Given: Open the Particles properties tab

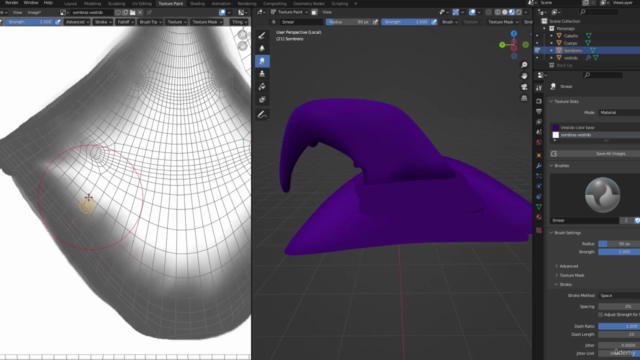Looking at the screenshot, I should [x=539, y=176].
